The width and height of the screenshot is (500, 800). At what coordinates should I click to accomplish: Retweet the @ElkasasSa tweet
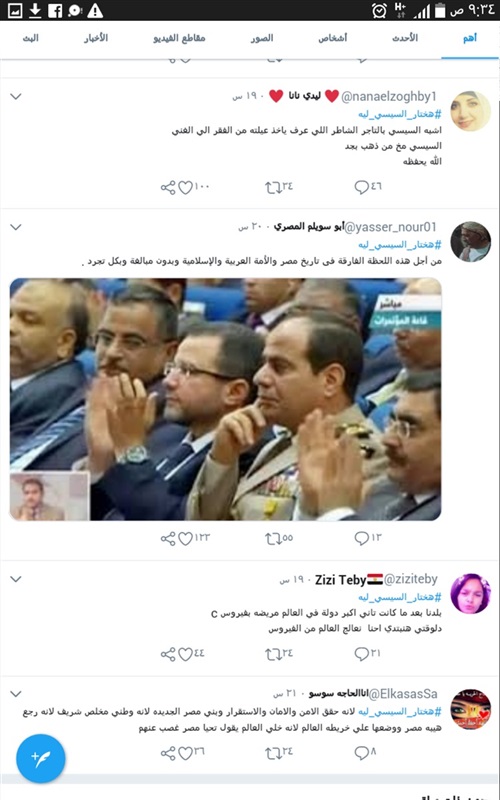click(x=272, y=753)
